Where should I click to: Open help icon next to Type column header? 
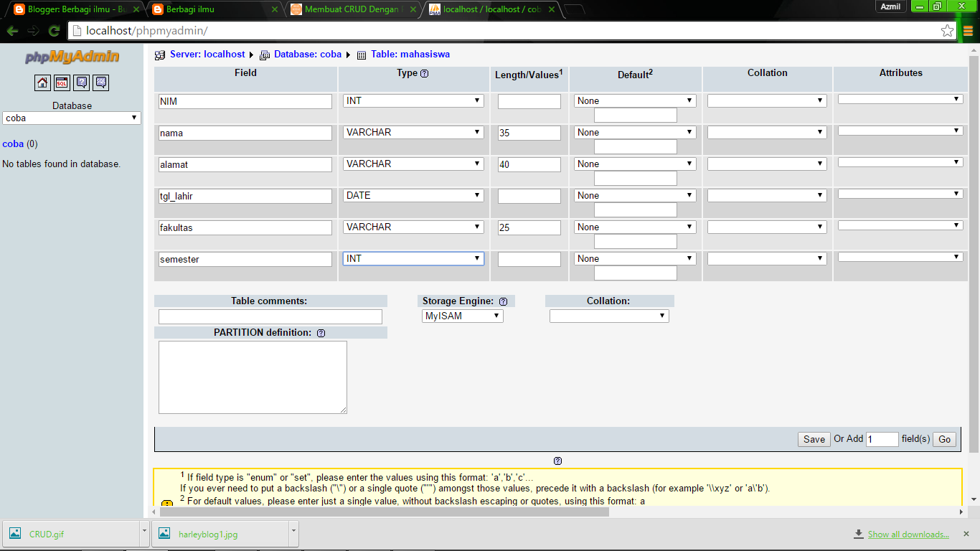pyautogui.click(x=423, y=72)
